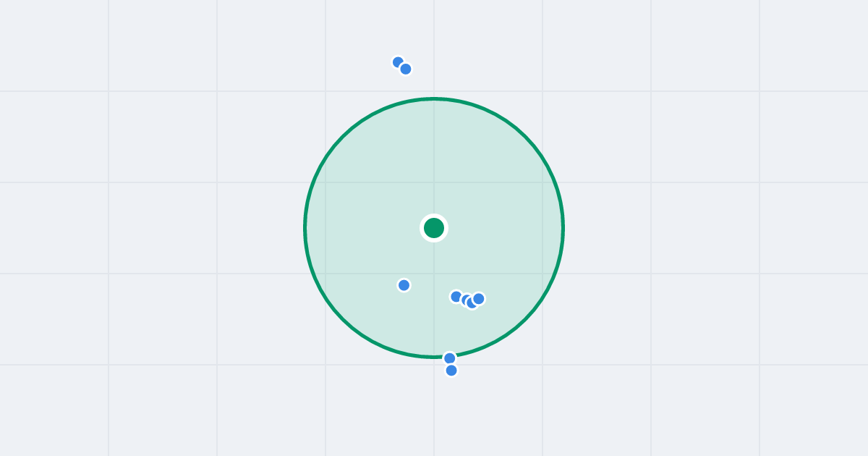Click the empty map background left of the circle
Image resolution: width=868 pixels, height=456 pixels.
click(x=159, y=228)
